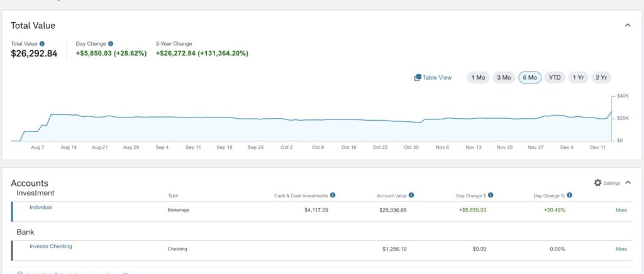
Task: Open the Investor Checking account link
Action: (51, 246)
